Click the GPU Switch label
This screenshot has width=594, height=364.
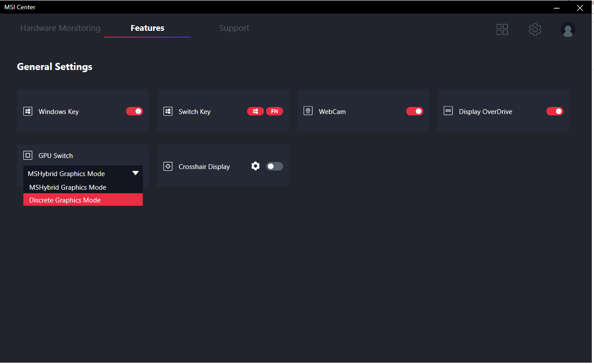pyautogui.click(x=56, y=156)
